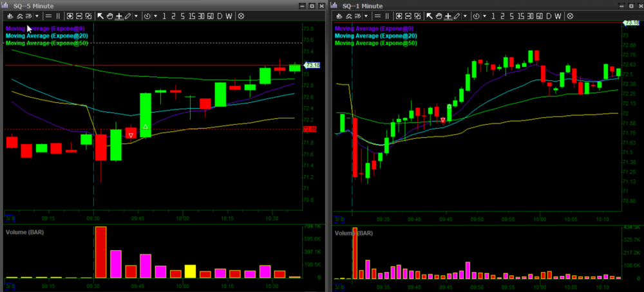
Task: Click the circled X icon in 5 Minute toolbar
Action: click(x=241, y=15)
